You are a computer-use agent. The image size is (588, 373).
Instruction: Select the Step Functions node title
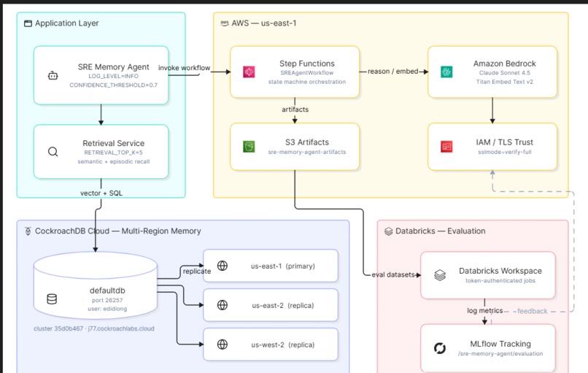coord(306,64)
